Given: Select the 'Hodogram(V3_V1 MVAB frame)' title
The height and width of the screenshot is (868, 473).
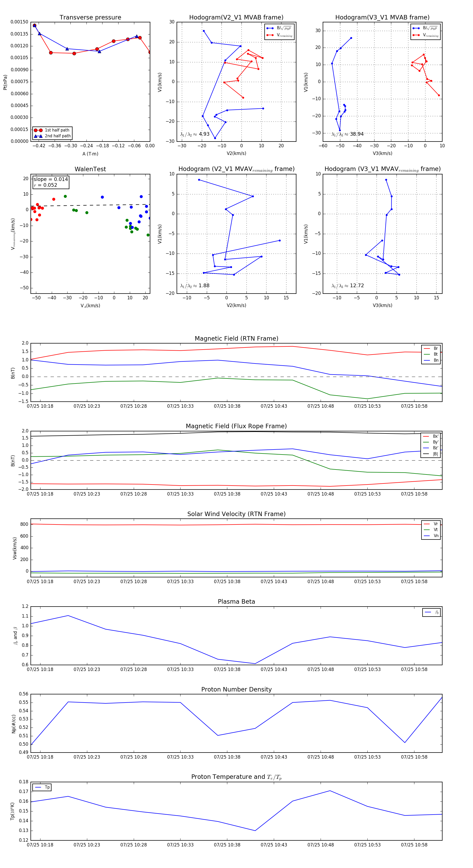Looking at the screenshot, I should pyautogui.click(x=382, y=18).
